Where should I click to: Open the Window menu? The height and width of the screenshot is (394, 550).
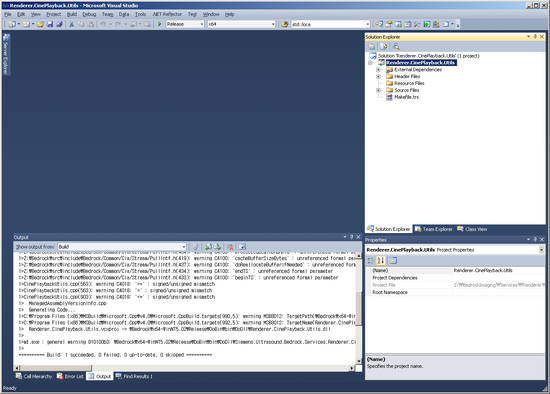[x=211, y=14]
